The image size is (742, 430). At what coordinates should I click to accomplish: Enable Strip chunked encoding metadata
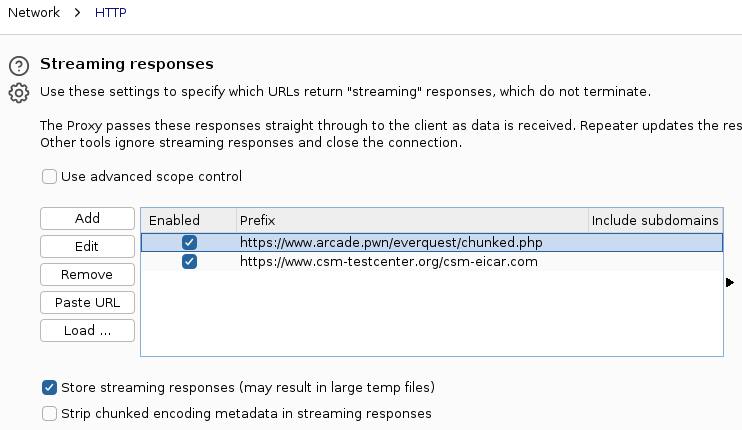click(49, 413)
